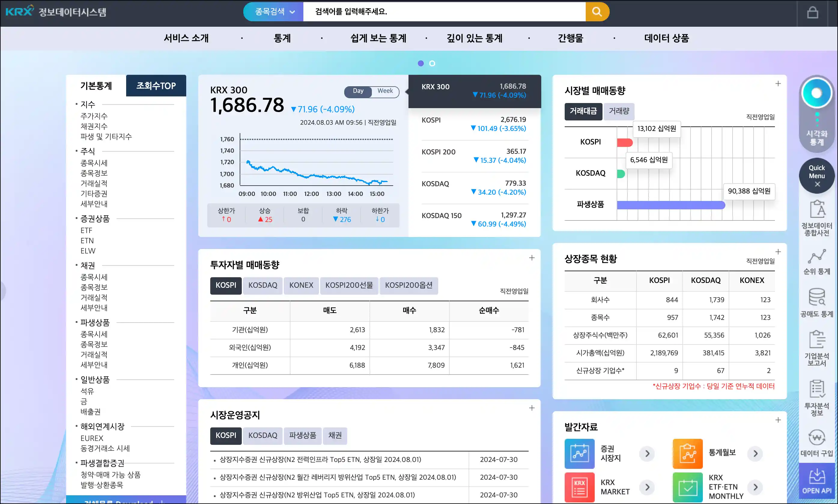Select KOSPI200선물 tab

pos(349,285)
